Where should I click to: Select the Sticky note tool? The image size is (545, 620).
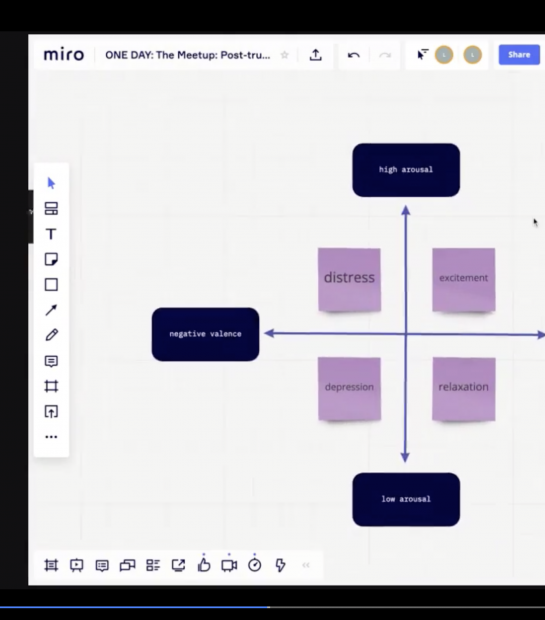pyautogui.click(x=51, y=259)
